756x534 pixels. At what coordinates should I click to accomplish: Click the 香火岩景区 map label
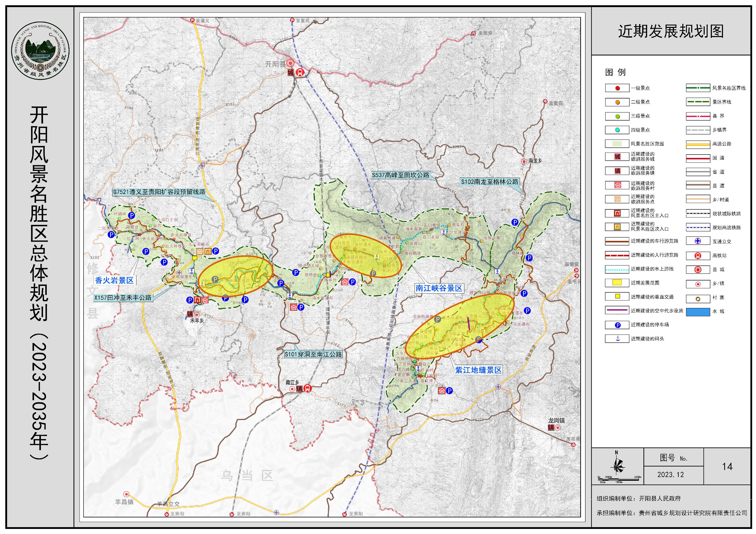tap(114, 280)
